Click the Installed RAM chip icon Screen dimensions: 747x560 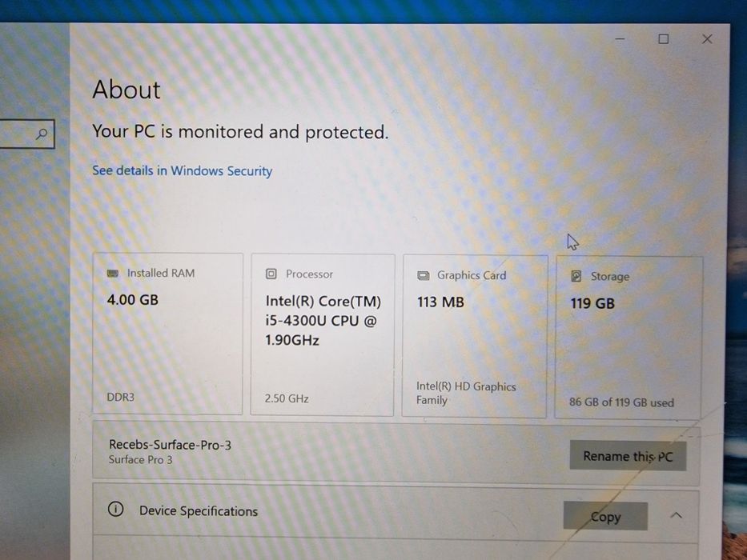tap(112, 274)
